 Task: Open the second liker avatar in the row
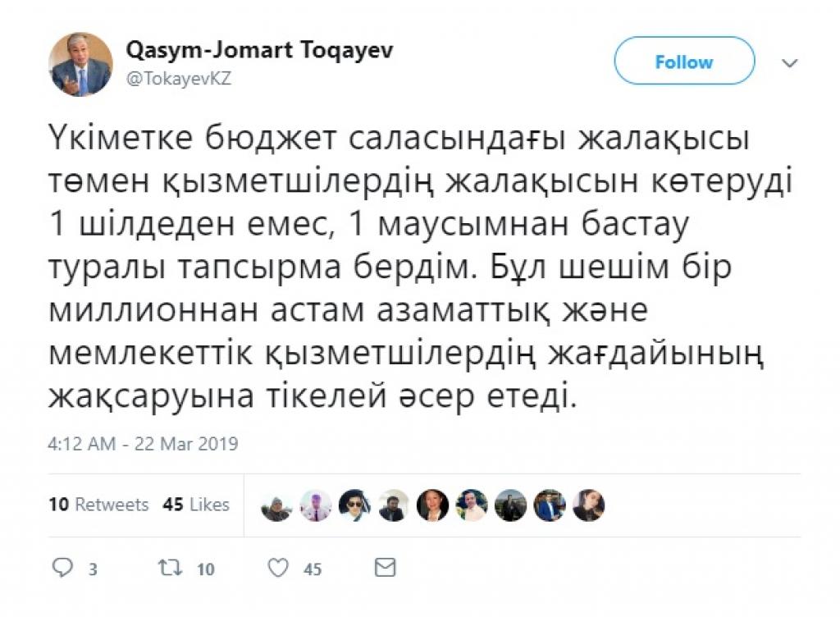(x=316, y=505)
